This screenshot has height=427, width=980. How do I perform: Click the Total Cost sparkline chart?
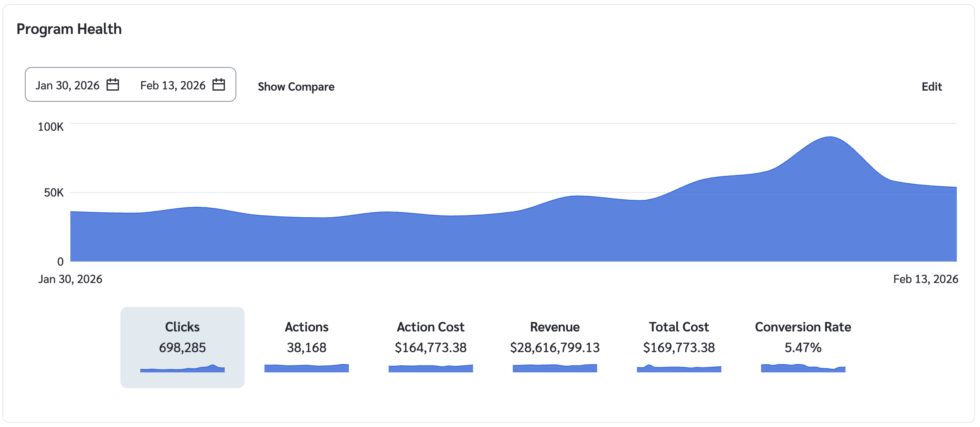pos(679,369)
